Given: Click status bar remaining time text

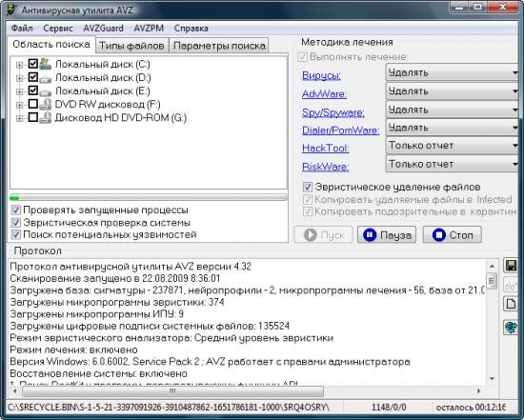Looking at the screenshot, I should (x=471, y=408).
